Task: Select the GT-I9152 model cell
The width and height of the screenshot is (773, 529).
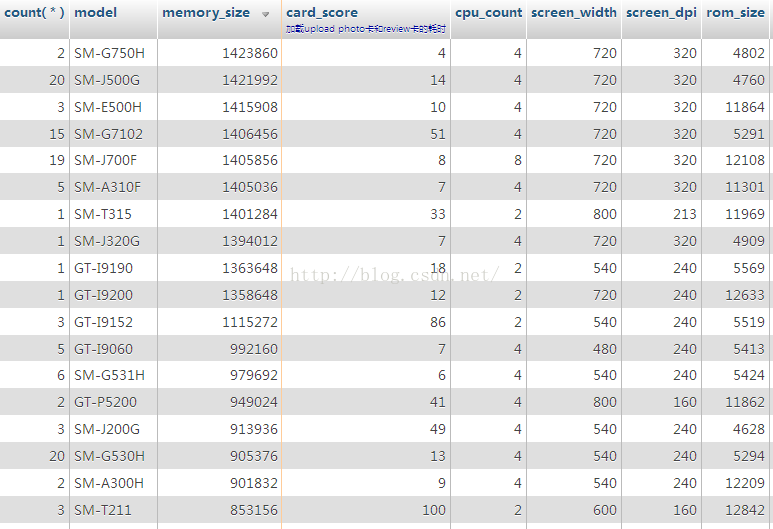Action: tap(104, 322)
